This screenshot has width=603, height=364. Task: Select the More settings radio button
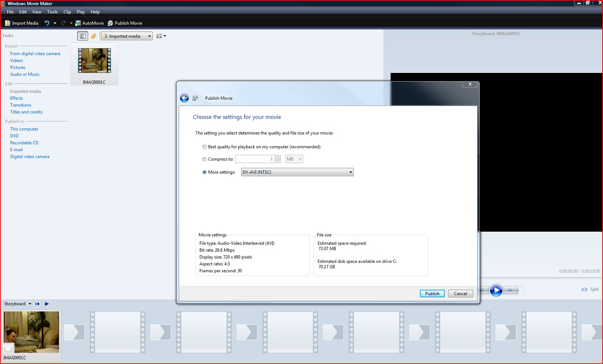coord(205,172)
